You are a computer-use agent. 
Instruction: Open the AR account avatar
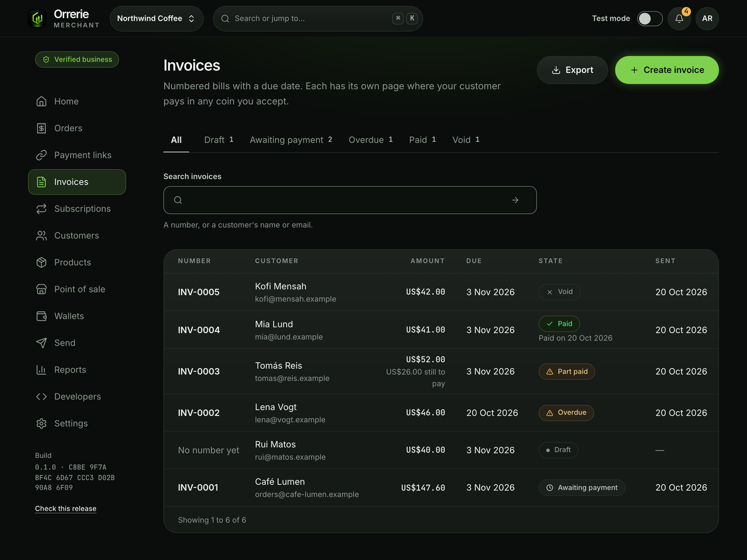point(707,19)
